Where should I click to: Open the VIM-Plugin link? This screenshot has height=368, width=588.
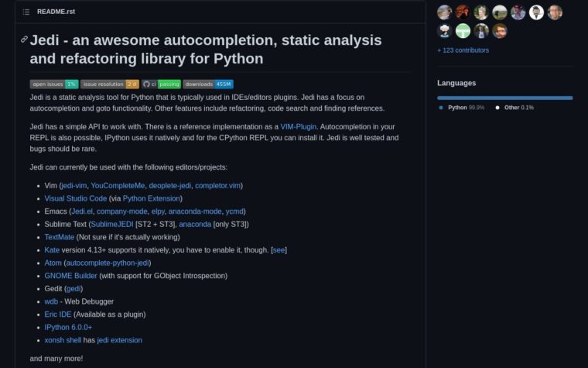pyautogui.click(x=298, y=127)
